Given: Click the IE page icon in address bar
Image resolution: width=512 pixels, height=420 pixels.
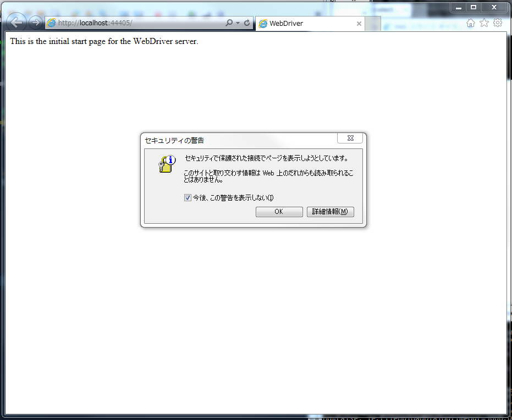Looking at the screenshot, I should tap(52, 23).
